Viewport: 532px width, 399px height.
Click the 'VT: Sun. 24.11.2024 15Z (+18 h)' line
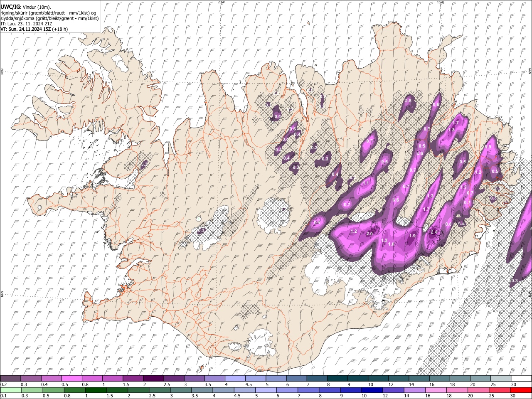[x=34, y=29]
